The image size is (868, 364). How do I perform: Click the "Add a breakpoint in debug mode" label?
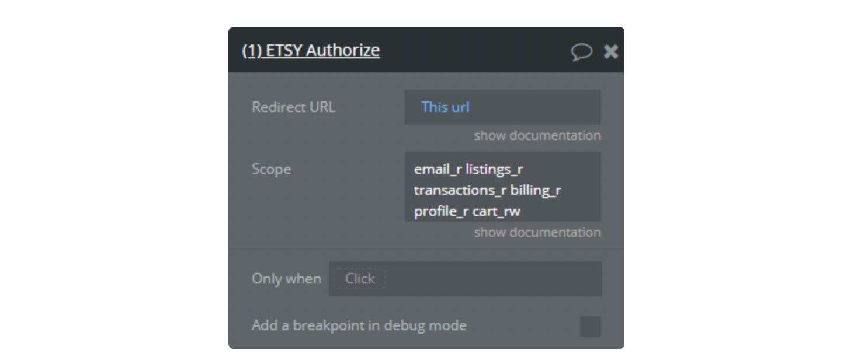point(359,325)
